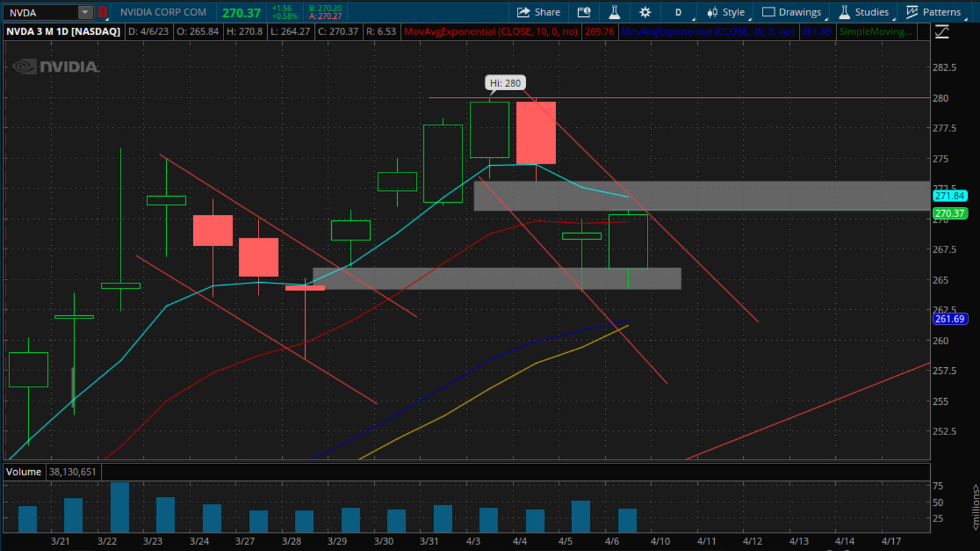Click the low value L: 264.27
This screenshot has height=551, width=980.
click(x=292, y=31)
